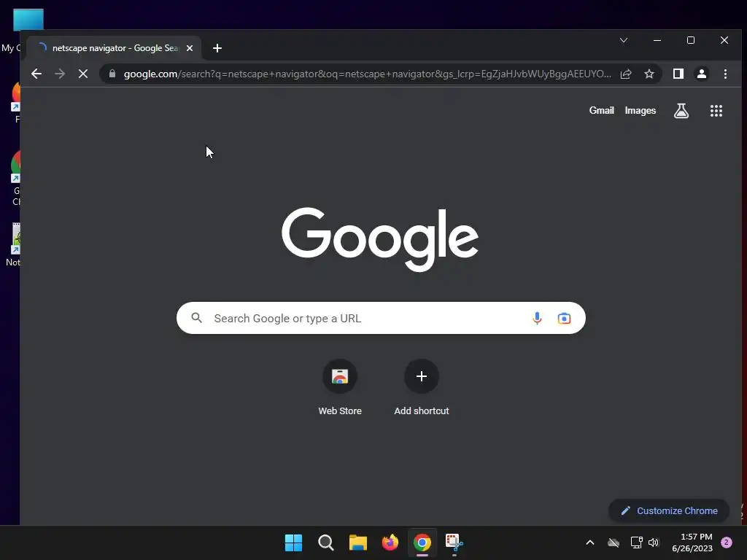Open Windows taskbar search
The image size is (747, 560).
point(326,542)
